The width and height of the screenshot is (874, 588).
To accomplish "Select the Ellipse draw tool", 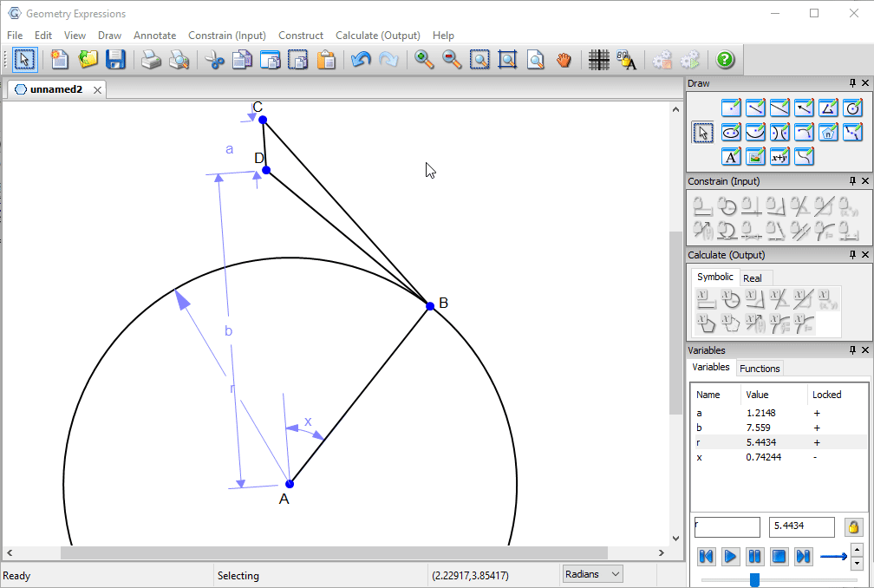I will coord(731,132).
